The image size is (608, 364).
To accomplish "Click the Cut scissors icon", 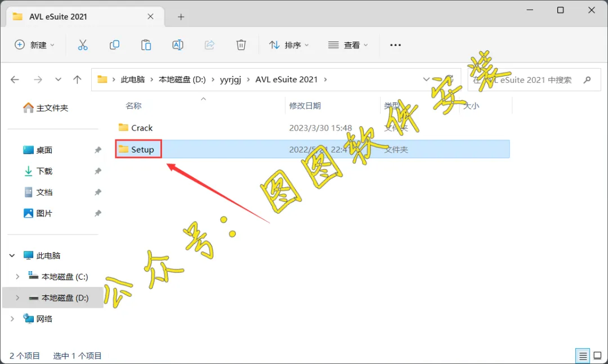I will [x=83, y=45].
